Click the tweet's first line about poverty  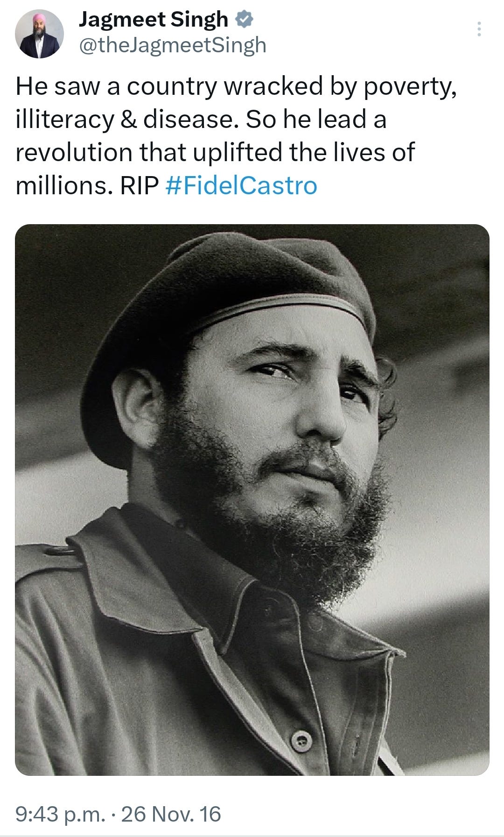(x=236, y=87)
